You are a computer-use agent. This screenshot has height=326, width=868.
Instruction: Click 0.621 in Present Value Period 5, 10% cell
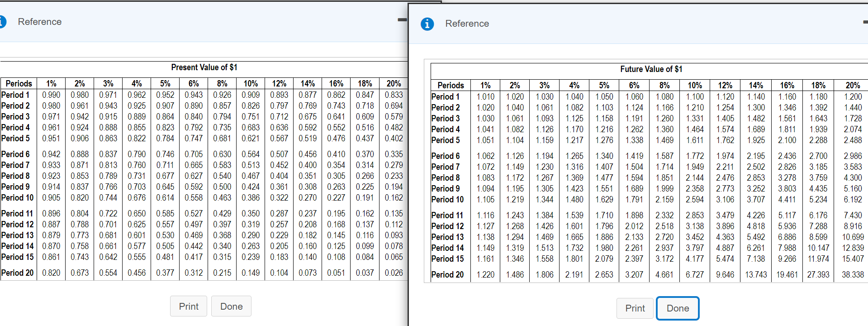coord(251,138)
